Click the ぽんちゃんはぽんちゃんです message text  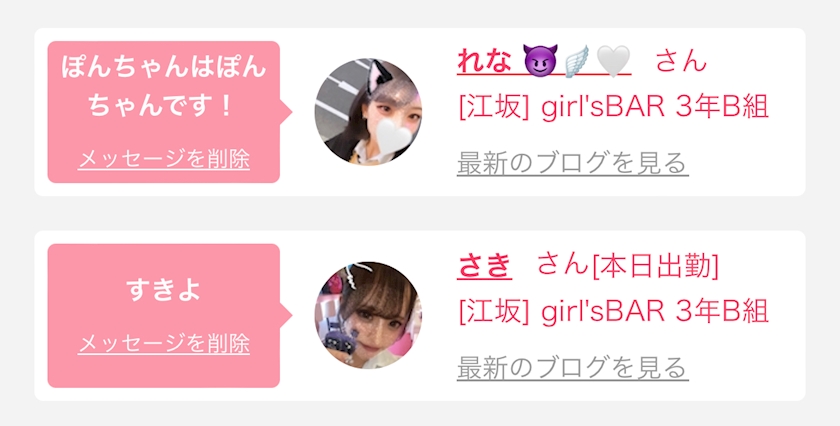point(164,86)
